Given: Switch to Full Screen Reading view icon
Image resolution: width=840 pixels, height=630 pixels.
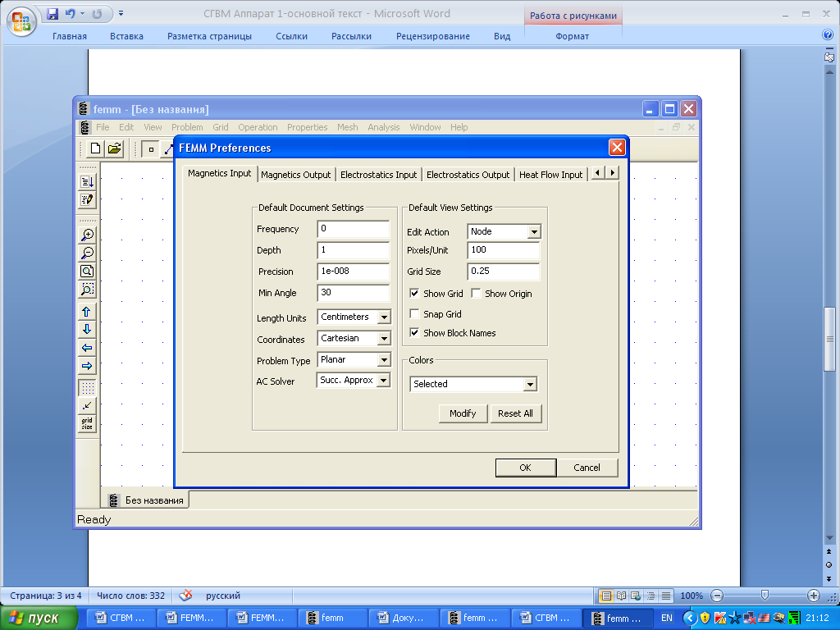Looking at the screenshot, I should 621,596.
